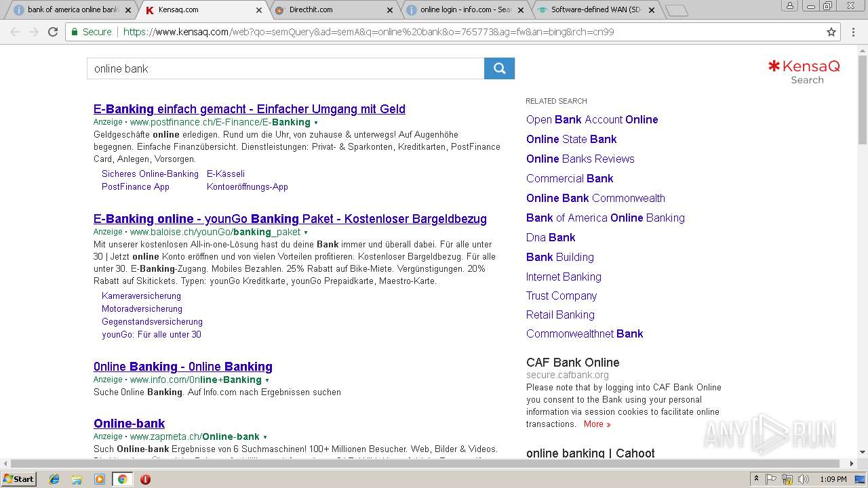Select related search 'Internet Banking'
This screenshot has height=488, width=868.
pyautogui.click(x=564, y=277)
